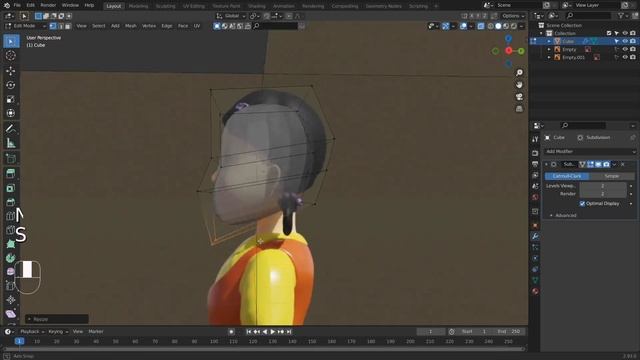Image resolution: width=640 pixels, height=360 pixels.
Task: Open the Material properties tab icon
Action: [x=535, y=291]
